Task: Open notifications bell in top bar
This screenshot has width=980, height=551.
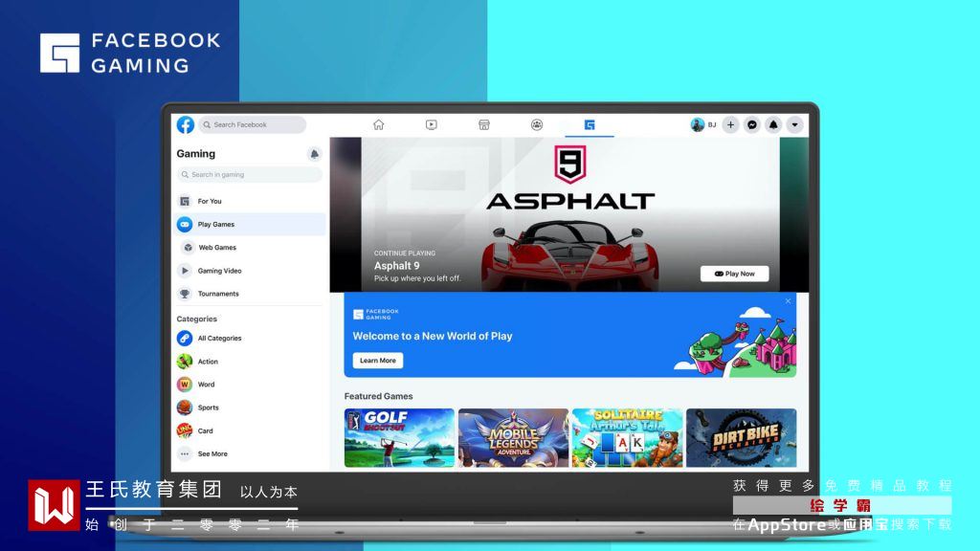Action: coord(773,125)
